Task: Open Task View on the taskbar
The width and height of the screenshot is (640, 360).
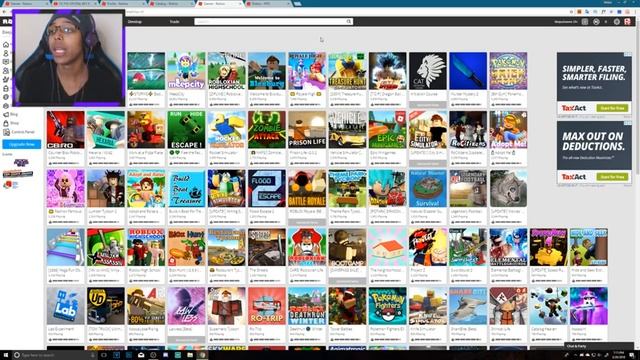Action: click(x=104, y=355)
